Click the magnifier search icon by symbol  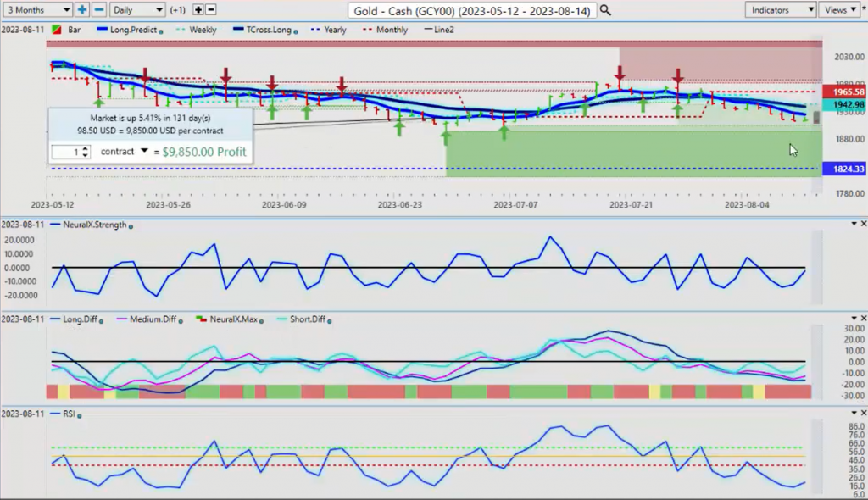604,10
